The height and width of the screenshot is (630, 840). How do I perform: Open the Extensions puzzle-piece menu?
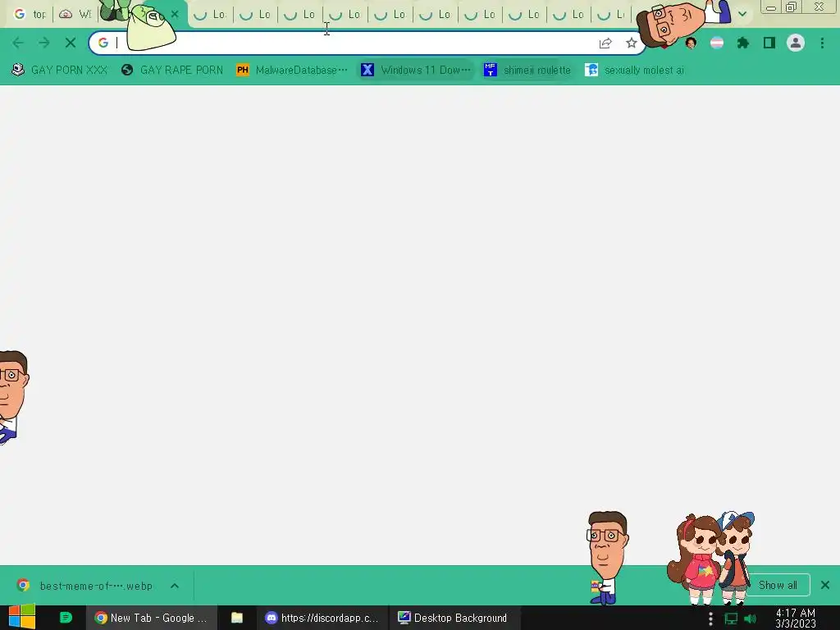pos(743,43)
